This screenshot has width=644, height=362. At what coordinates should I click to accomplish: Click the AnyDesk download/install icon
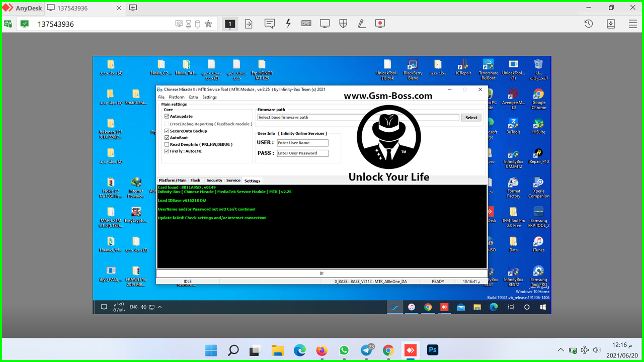click(610, 24)
